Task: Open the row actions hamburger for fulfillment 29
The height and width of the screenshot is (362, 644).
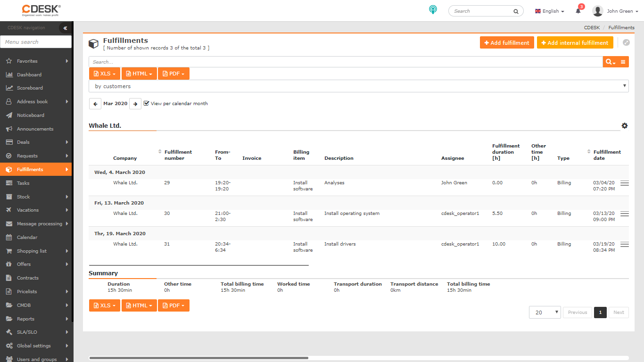Action: tap(625, 183)
